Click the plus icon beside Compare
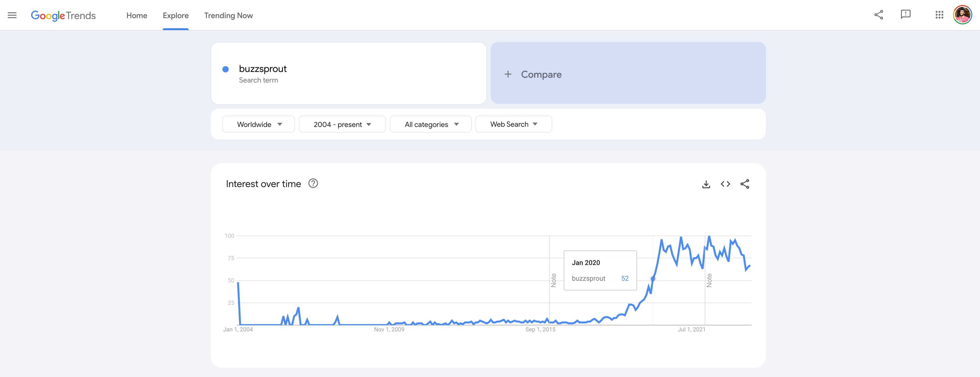 point(508,74)
